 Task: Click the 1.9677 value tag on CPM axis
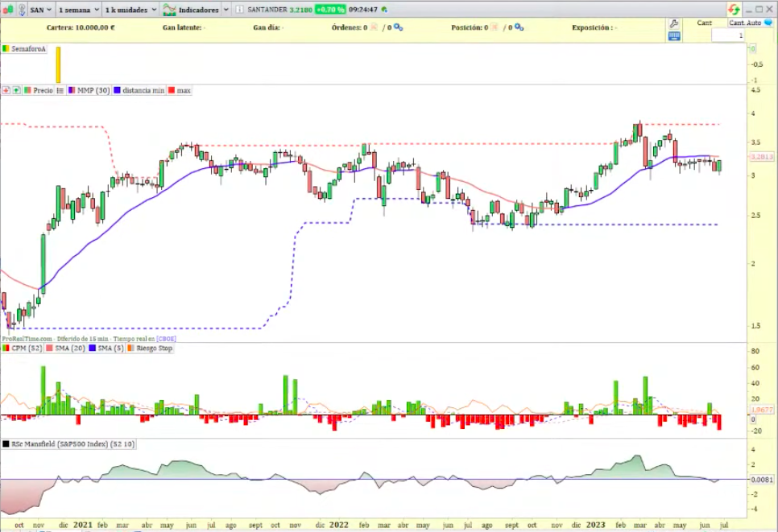[x=762, y=410]
